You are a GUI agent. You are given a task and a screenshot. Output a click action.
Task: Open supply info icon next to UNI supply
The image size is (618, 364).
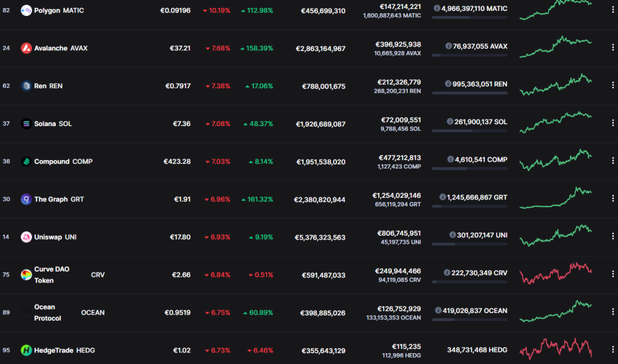click(x=452, y=235)
